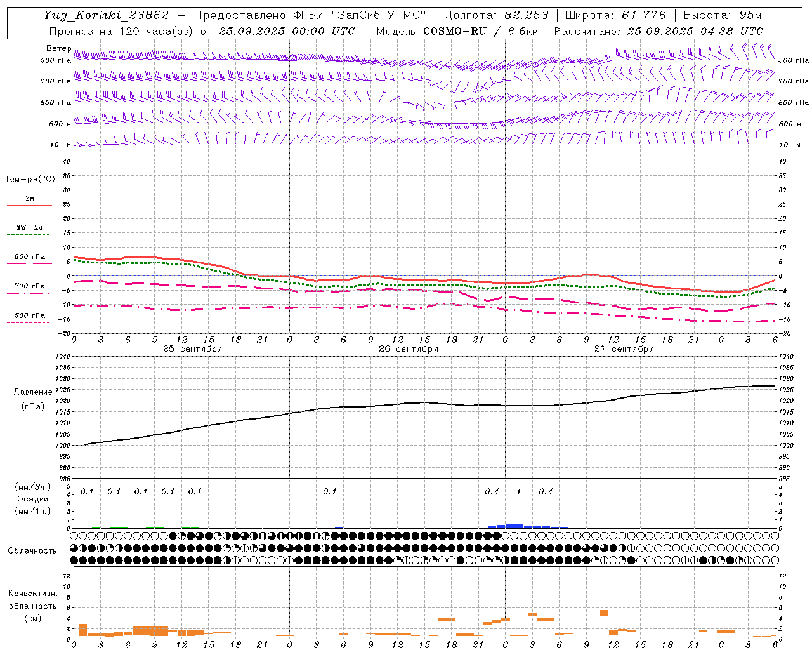The image size is (812, 650).
Task: Click the Осадки panel label
Action: (x=33, y=499)
